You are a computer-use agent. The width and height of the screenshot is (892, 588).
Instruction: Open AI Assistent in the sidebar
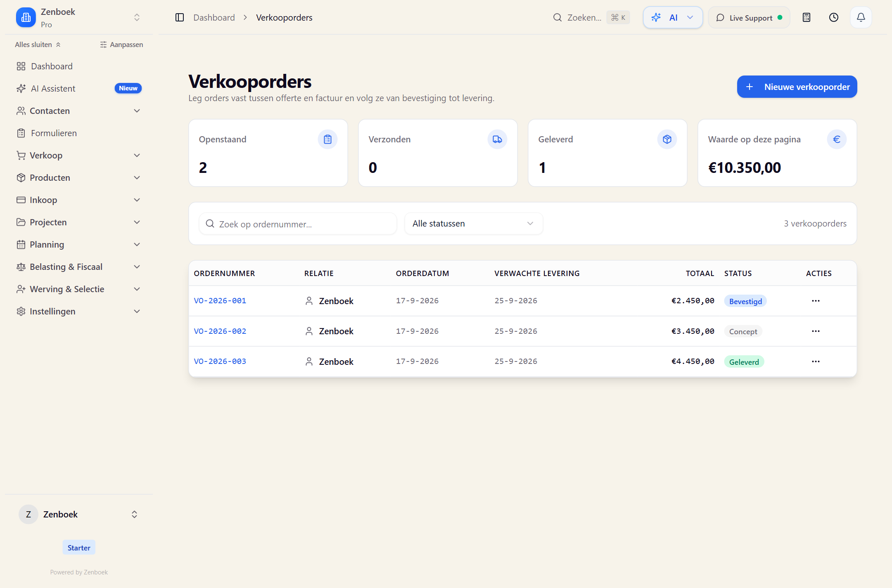(78, 88)
